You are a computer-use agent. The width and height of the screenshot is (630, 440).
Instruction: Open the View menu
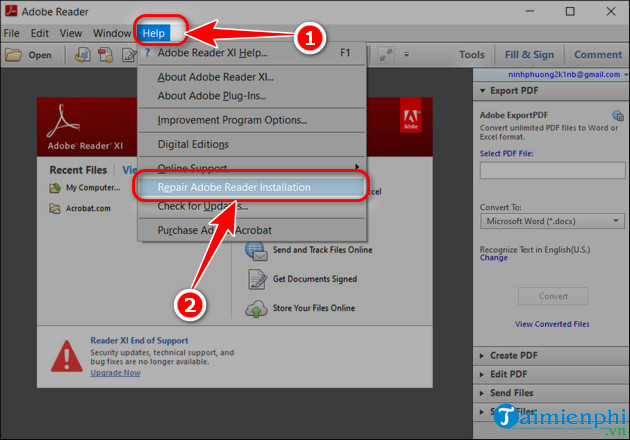pyautogui.click(x=71, y=33)
